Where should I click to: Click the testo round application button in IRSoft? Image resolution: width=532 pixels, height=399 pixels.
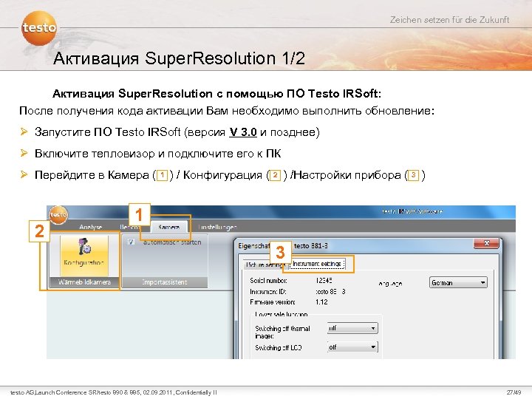[58, 214]
